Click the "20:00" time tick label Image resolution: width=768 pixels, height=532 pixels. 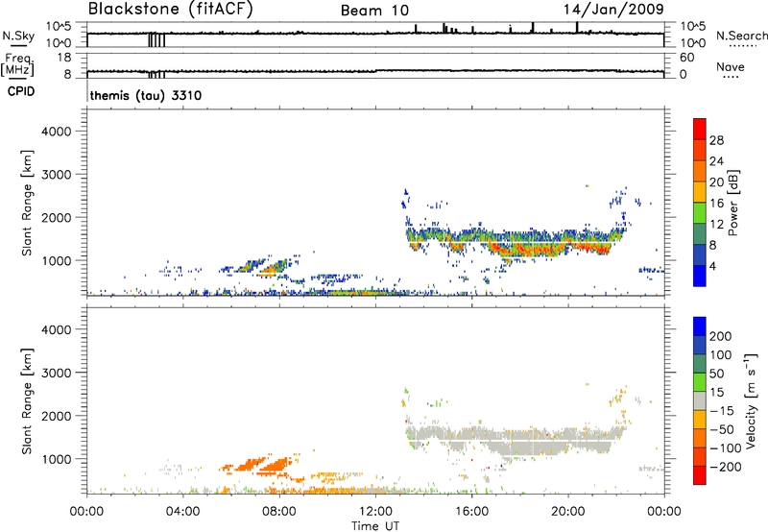click(567, 512)
